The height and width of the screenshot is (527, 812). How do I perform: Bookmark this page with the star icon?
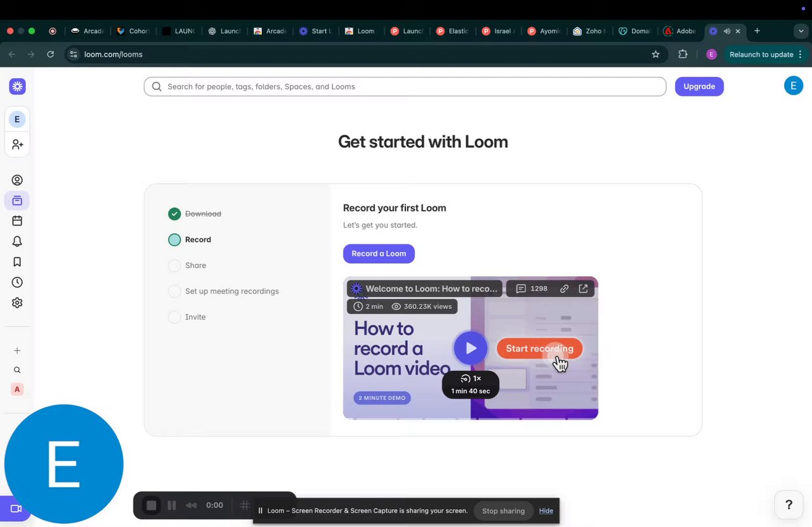click(655, 55)
